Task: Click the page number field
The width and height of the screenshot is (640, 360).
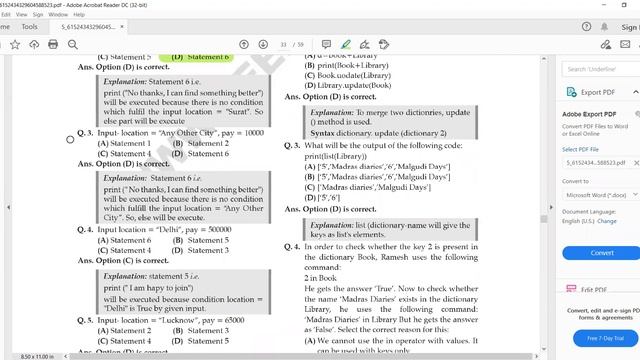Action: 283,44
